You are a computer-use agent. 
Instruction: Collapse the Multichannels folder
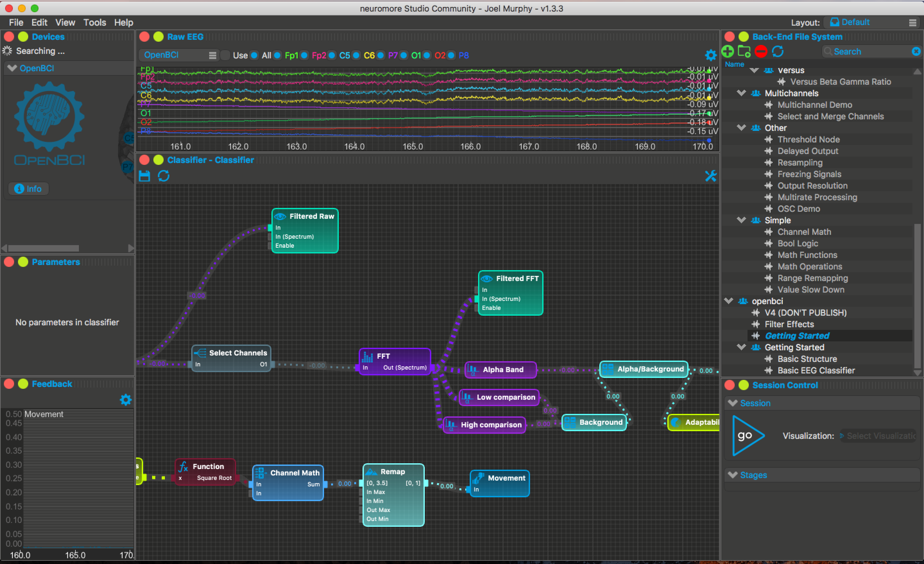[741, 93]
